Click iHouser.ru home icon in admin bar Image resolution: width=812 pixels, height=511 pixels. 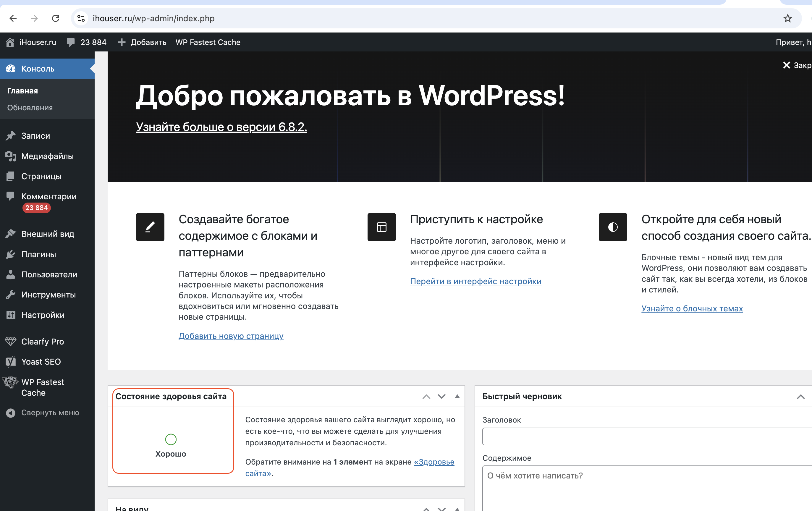pyautogui.click(x=10, y=42)
